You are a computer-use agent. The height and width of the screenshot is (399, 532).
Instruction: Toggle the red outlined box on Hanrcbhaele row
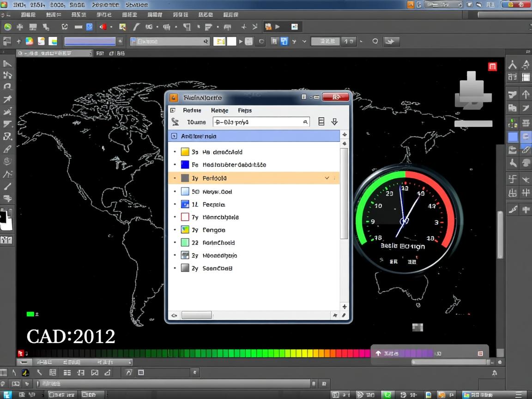click(185, 217)
